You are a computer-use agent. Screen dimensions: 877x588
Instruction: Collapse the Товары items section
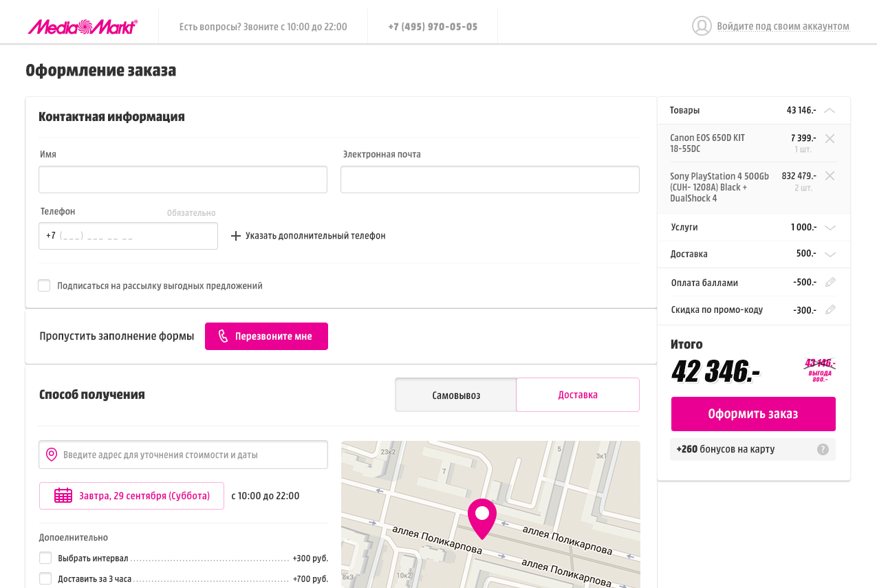[x=830, y=110]
